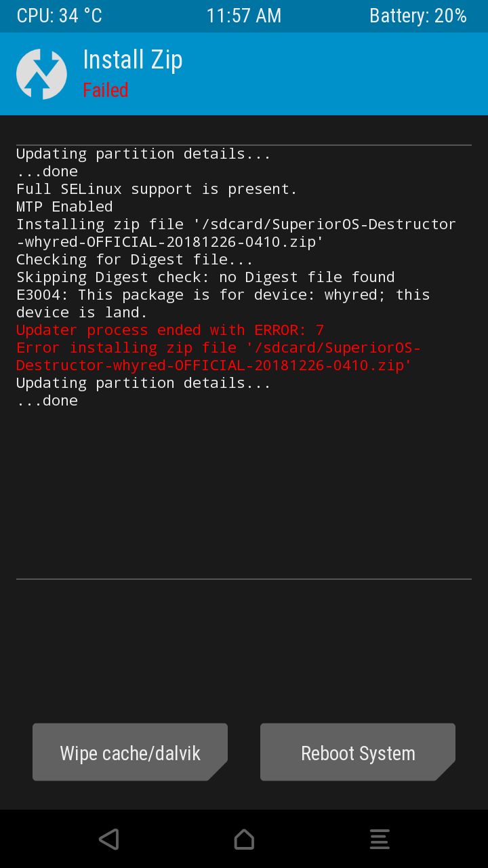This screenshot has height=868, width=488.
Task: Tap the 'Skipping Digest check' log line
Action: [x=205, y=277]
